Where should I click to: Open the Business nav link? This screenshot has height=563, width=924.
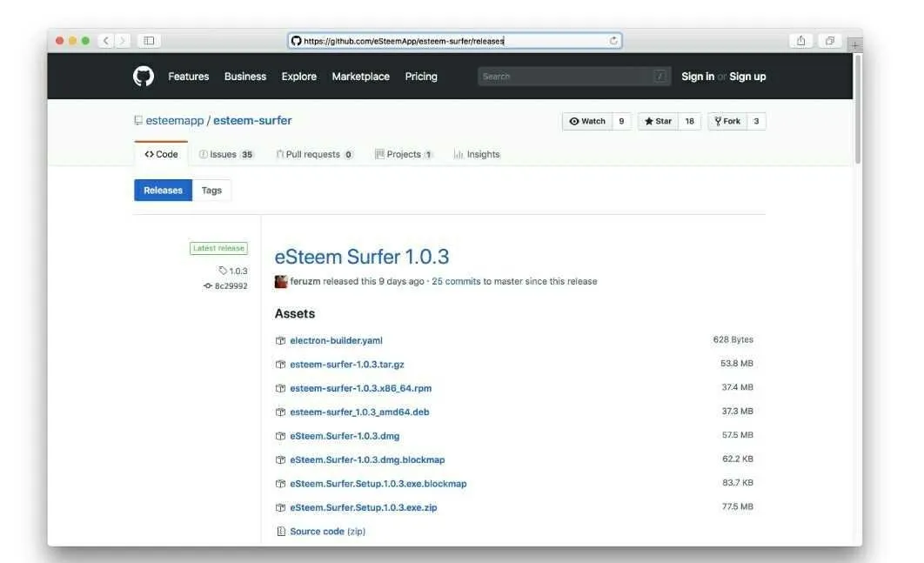[245, 77]
